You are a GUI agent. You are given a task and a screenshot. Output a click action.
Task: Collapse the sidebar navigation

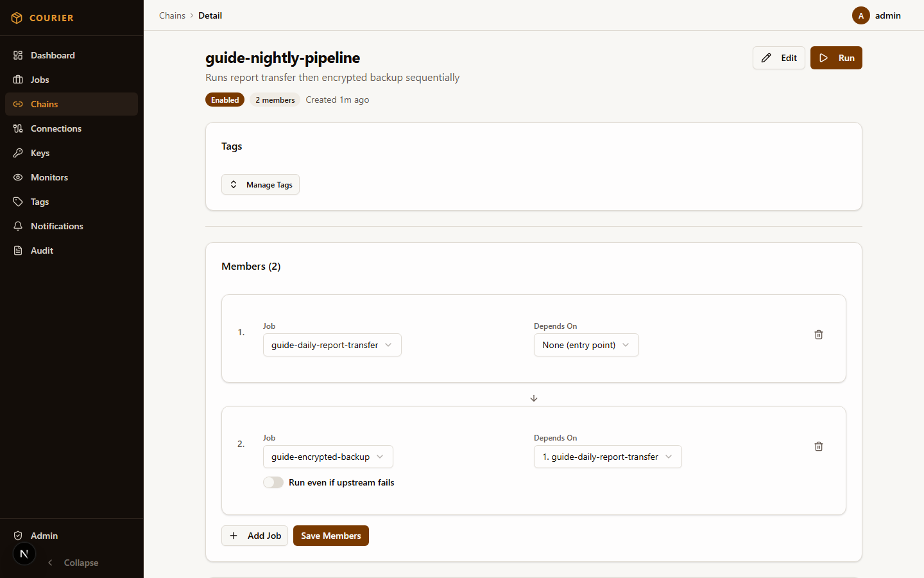coord(73,563)
